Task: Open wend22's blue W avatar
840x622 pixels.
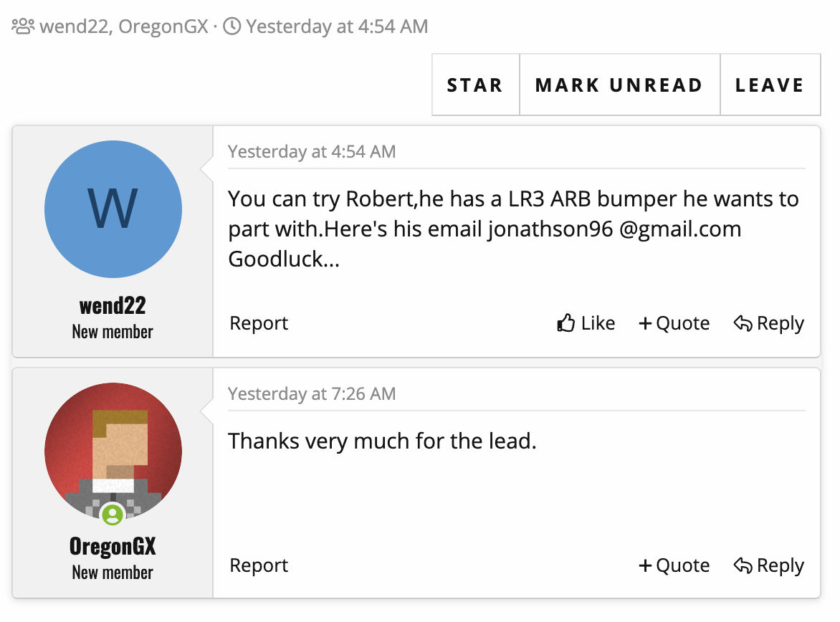Action: (x=113, y=209)
